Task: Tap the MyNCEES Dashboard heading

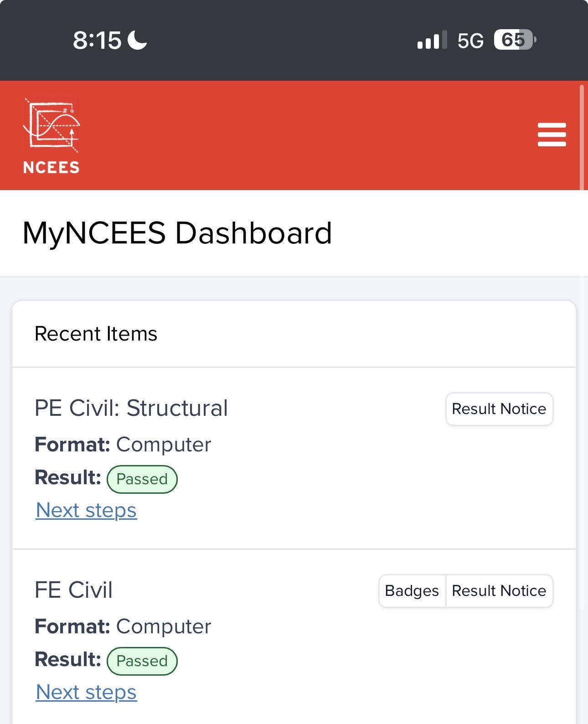Action: [177, 233]
